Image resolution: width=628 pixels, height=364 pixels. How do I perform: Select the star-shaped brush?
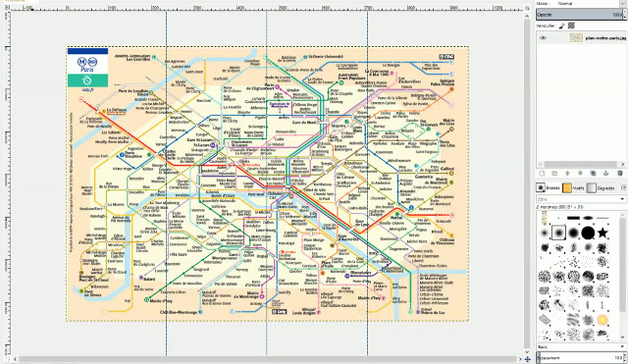602,233
